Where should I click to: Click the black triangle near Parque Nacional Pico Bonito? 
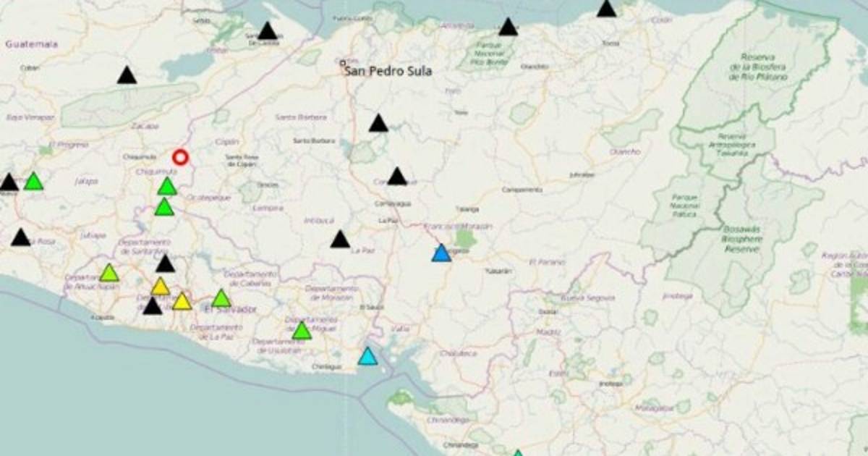[x=509, y=28]
